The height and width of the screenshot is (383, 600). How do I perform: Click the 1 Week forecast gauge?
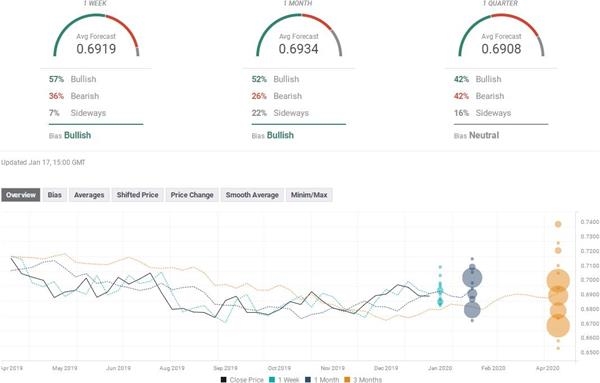96,36
